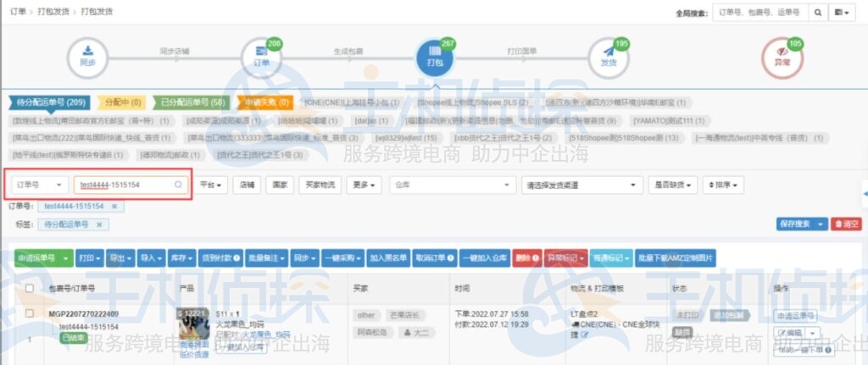
Task: Click the info icon on 删除 button
Action: [x=536, y=257]
